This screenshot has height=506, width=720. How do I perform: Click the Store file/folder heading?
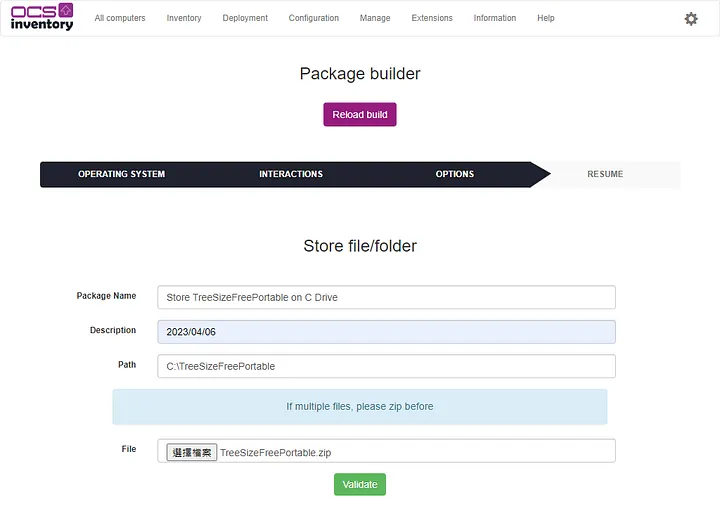(360, 246)
